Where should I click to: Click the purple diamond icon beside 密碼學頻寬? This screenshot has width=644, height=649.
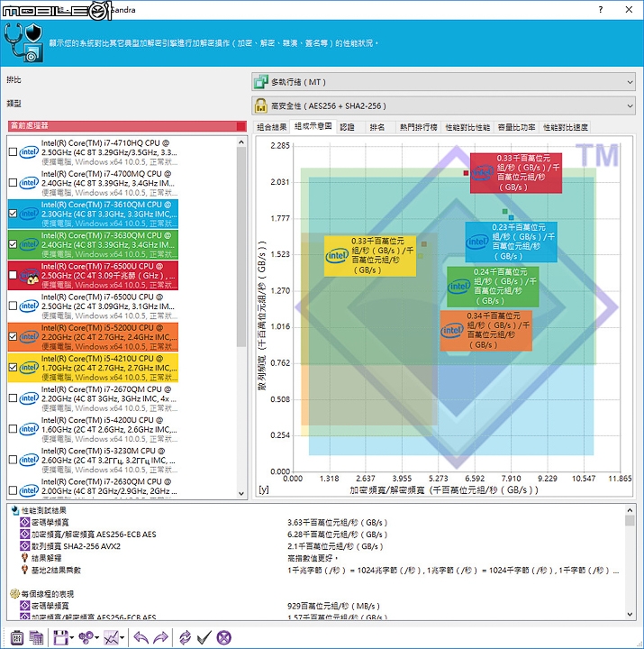click(x=25, y=522)
